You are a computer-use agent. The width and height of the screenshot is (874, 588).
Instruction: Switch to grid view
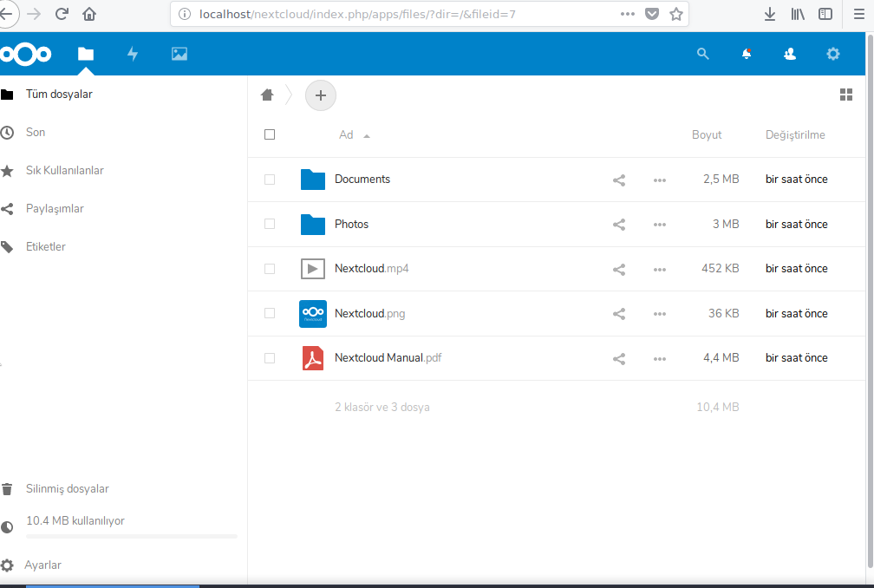pyautogui.click(x=846, y=95)
